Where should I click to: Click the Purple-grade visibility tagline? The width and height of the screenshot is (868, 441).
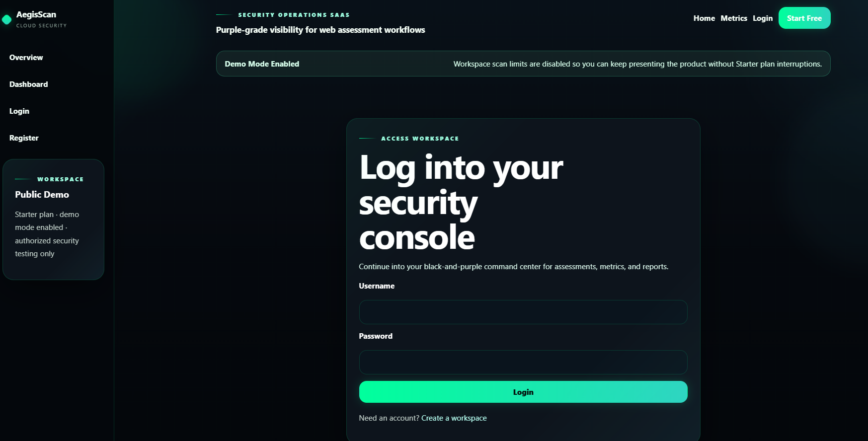[x=320, y=30]
